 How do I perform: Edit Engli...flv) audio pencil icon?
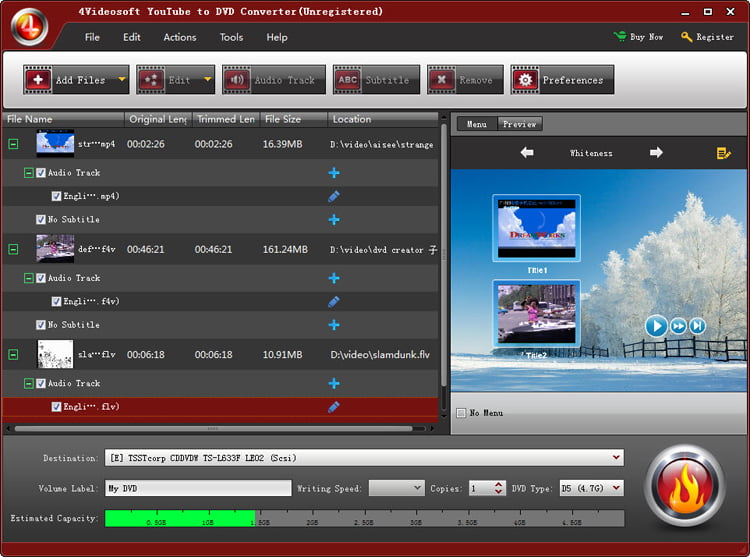point(334,406)
